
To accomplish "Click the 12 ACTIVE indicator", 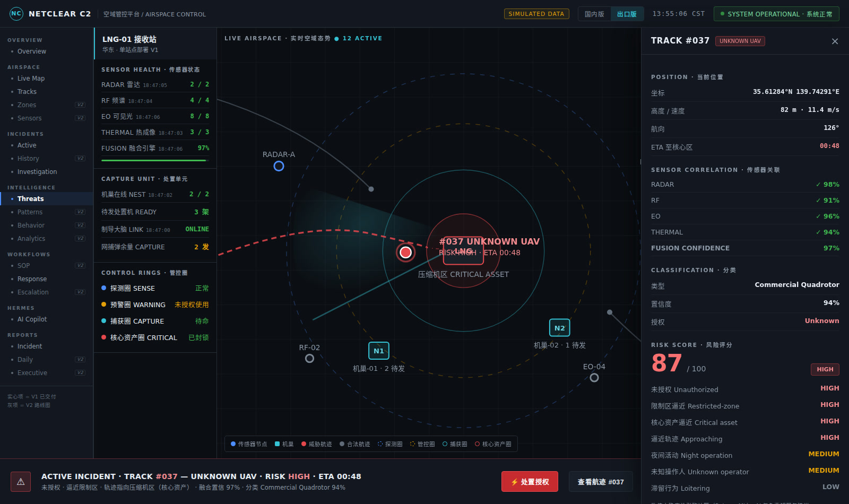I will (x=358, y=38).
